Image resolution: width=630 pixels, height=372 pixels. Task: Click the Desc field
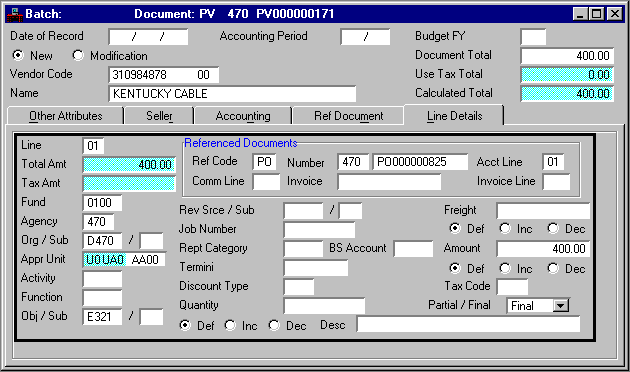click(x=468, y=324)
